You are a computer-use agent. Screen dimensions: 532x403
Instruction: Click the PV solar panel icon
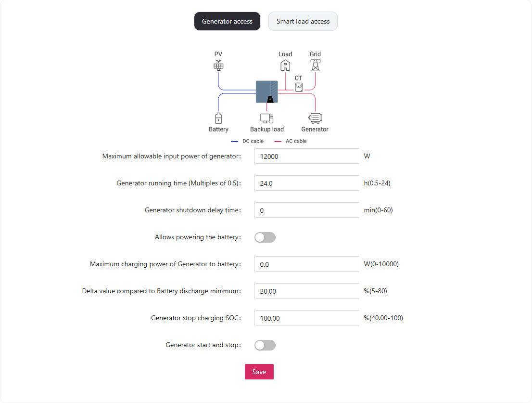pos(218,65)
